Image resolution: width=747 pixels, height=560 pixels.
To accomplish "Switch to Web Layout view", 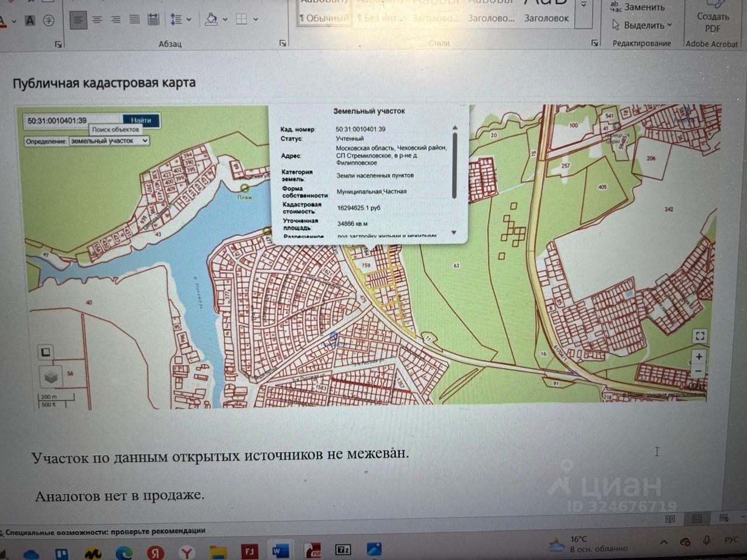I will click(x=724, y=518).
